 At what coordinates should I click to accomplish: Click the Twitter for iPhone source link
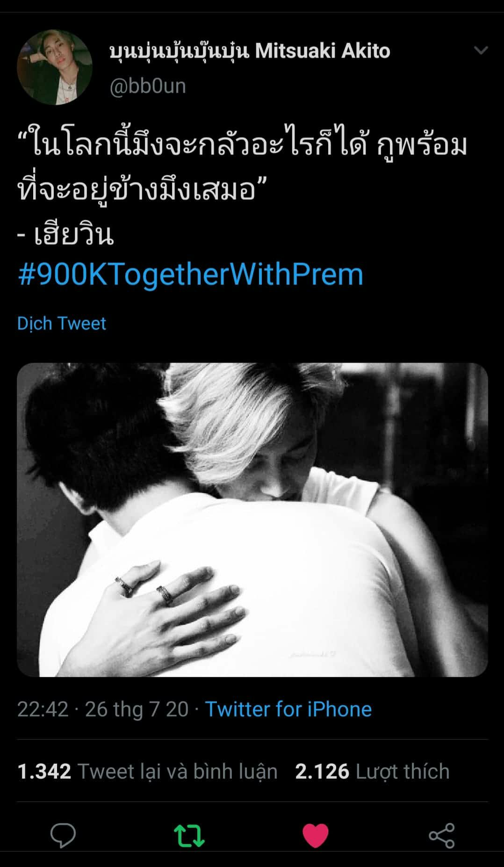coord(288,709)
